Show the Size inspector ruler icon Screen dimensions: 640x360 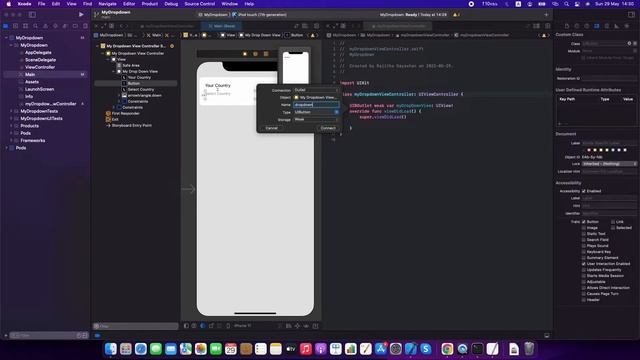[616, 26]
